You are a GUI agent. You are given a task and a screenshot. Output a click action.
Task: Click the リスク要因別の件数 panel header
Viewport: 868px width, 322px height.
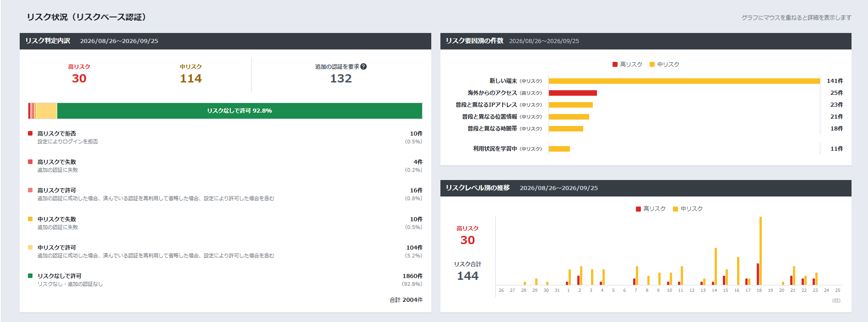coord(646,41)
